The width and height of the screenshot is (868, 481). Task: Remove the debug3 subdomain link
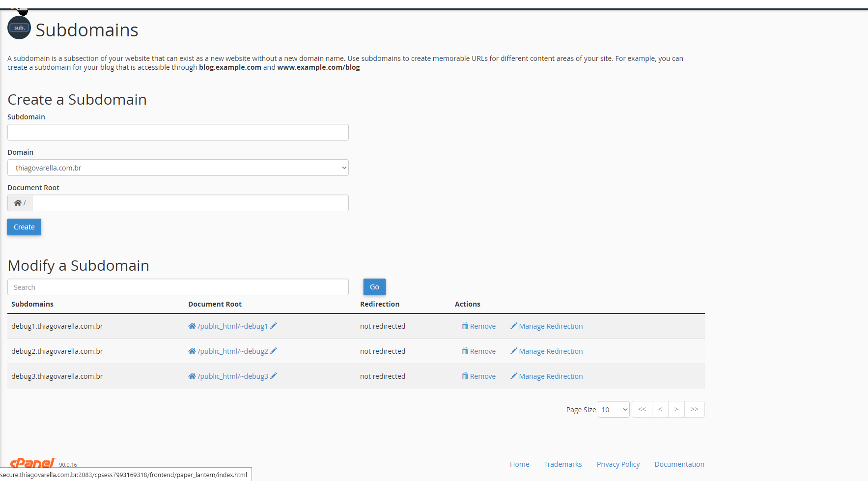483,376
